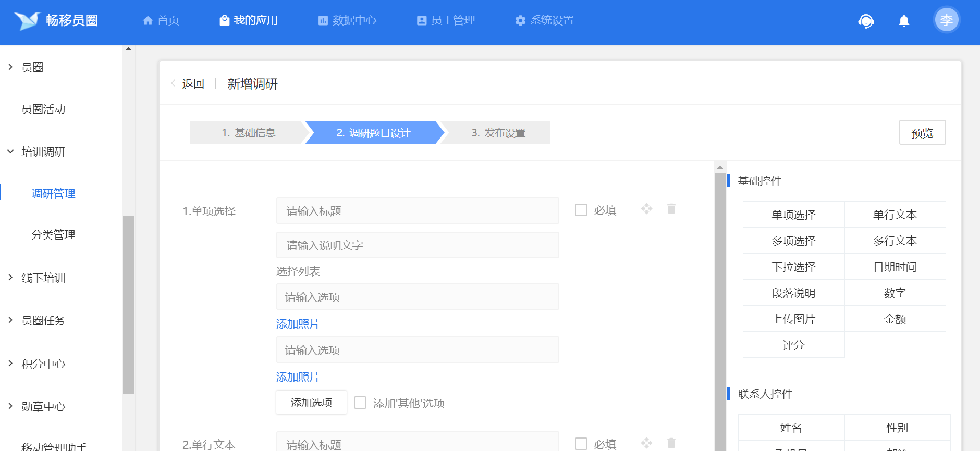Expand the 员圈 sidebar section

[10, 67]
